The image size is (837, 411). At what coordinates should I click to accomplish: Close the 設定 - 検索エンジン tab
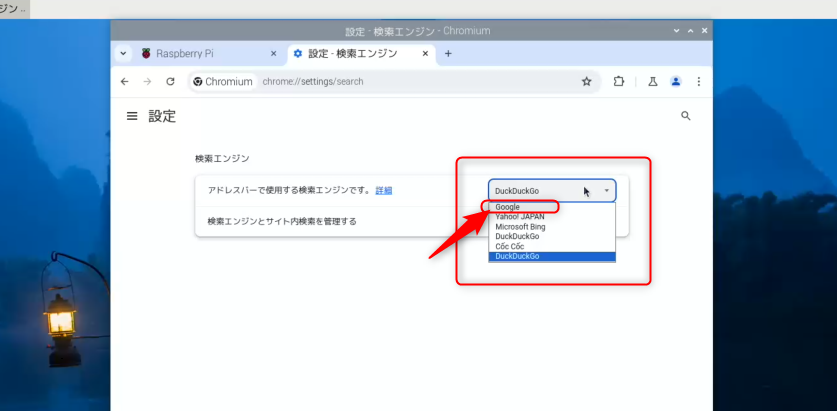[x=425, y=53]
